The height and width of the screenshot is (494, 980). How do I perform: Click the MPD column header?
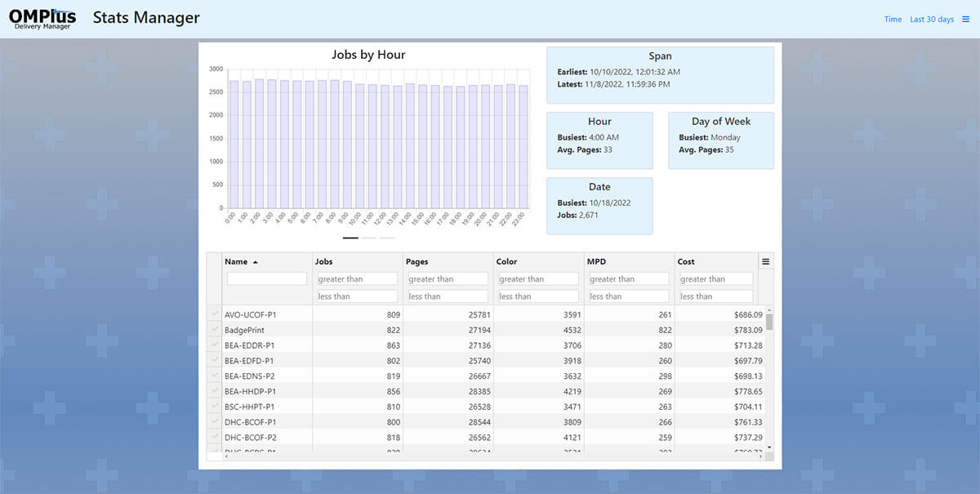click(596, 262)
